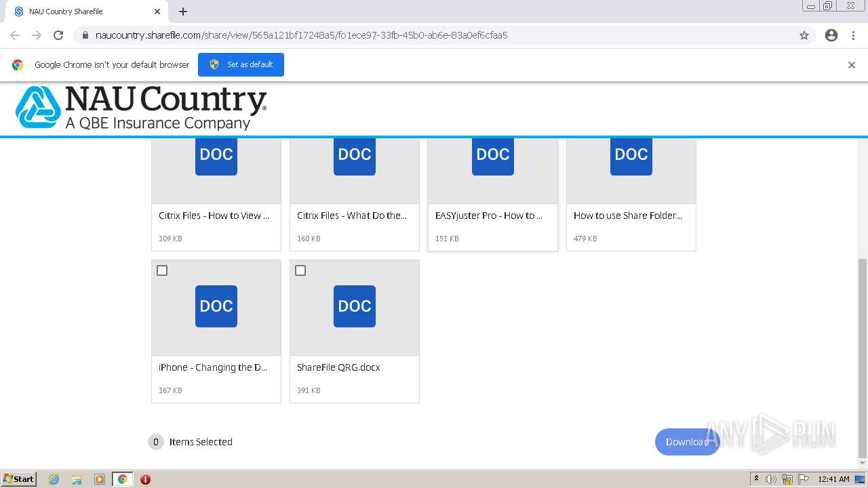Click the DOC icon for EASYjuster Pro
The image size is (868, 488).
pyautogui.click(x=493, y=157)
